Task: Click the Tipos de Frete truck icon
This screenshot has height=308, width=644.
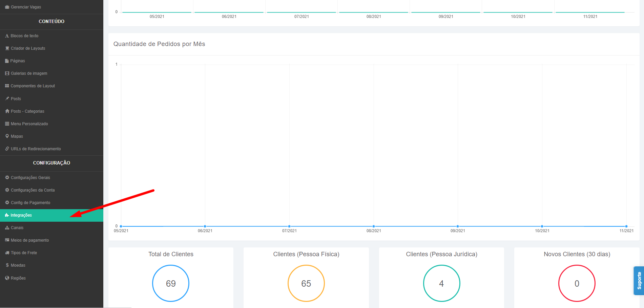Action: [x=7, y=253]
